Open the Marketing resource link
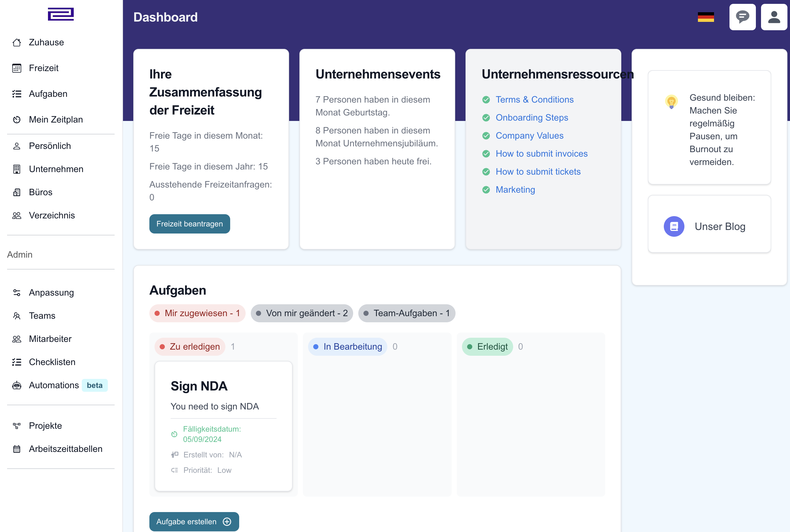Image resolution: width=790 pixels, height=532 pixels. pyautogui.click(x=515, y=190)
